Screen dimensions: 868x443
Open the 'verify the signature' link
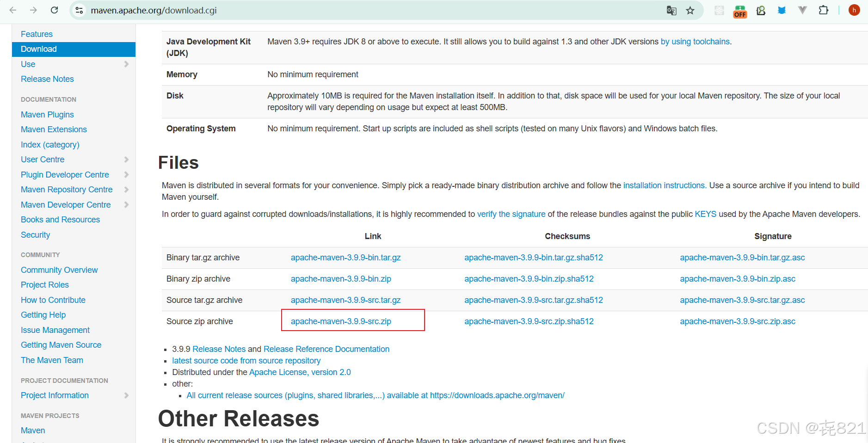point(511,214)
